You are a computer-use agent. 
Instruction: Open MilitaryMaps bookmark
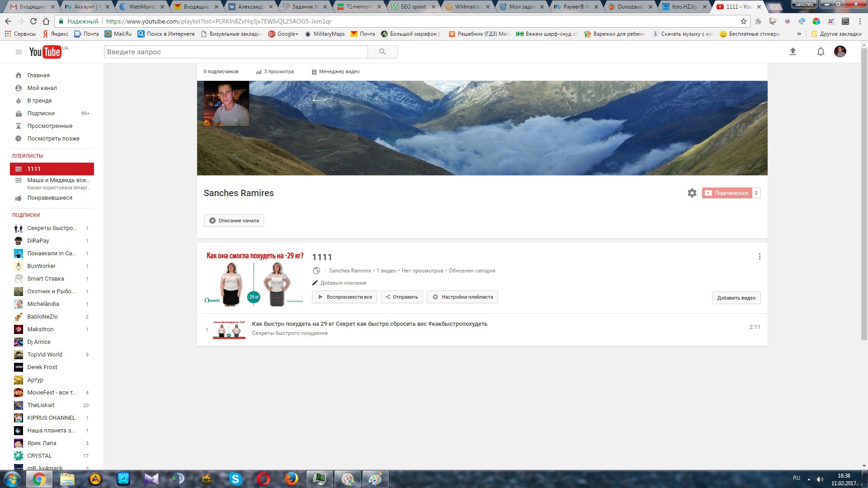325,34
